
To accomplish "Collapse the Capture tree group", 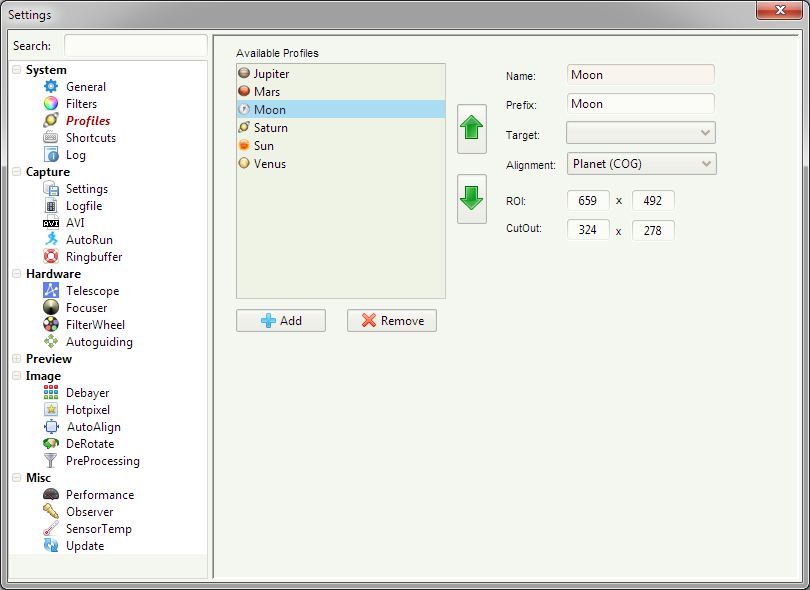I will coord(17,172).
